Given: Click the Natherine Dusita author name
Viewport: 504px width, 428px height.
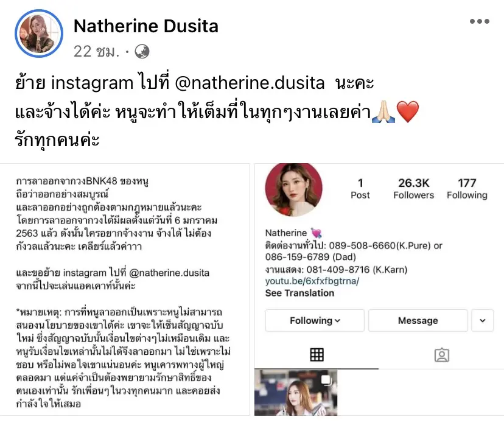Looking at the screenshot, I should pos(146,26).
